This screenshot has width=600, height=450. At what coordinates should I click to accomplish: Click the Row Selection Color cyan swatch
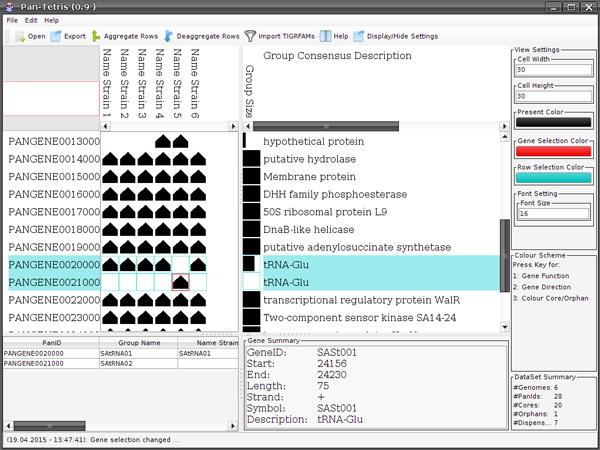click(x=553, y=178)
